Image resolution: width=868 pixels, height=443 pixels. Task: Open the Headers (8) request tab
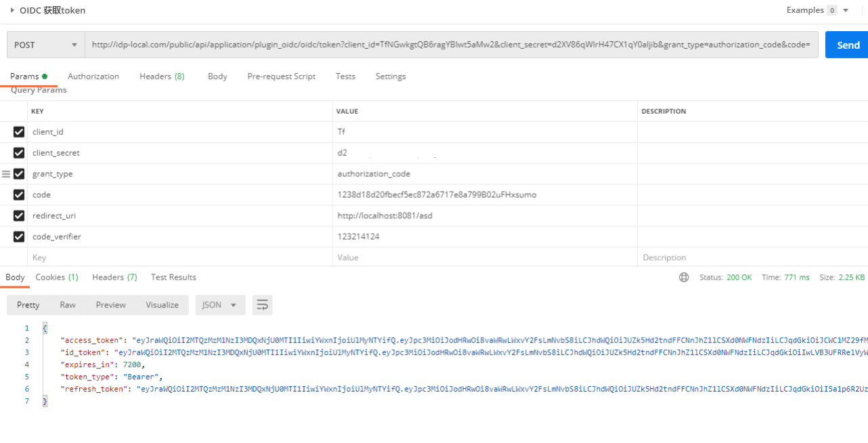tap(162, 77)
